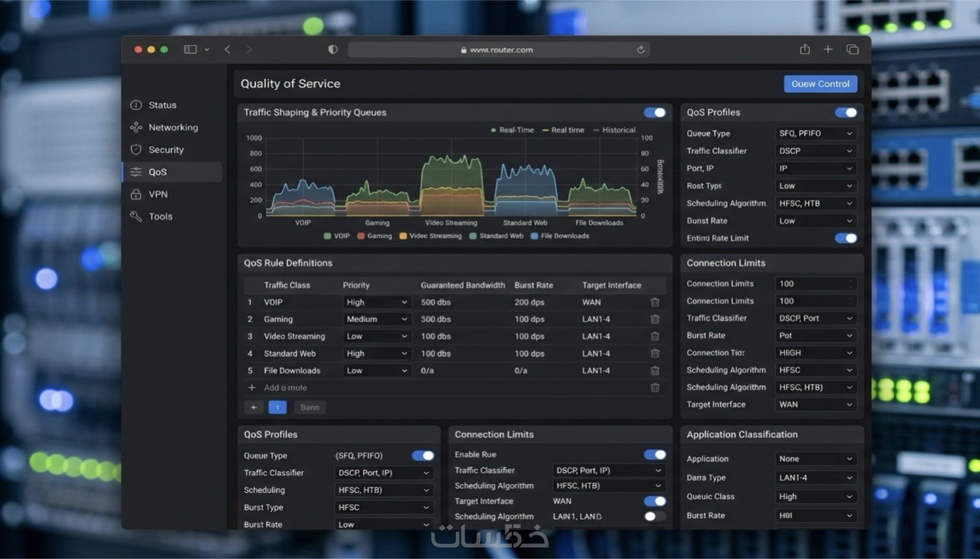
Task: Open the Application dropdown set to None
Action: (x=816, y=459)
